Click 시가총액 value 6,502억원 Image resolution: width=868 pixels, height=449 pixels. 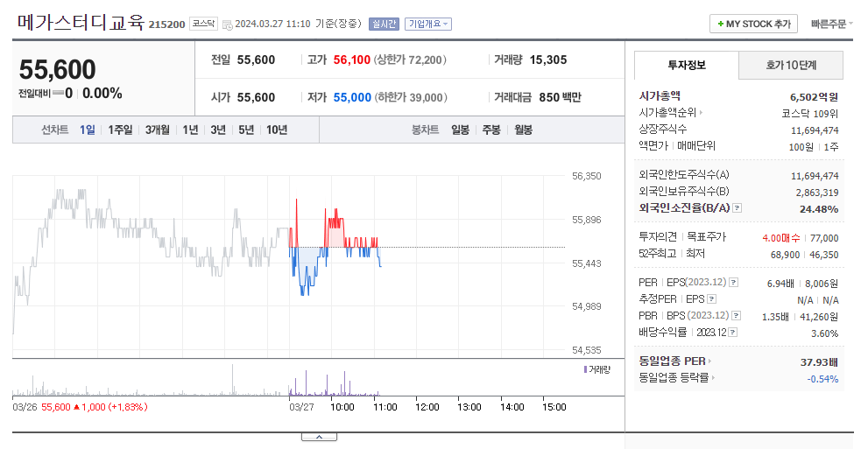tap(814, 97)
